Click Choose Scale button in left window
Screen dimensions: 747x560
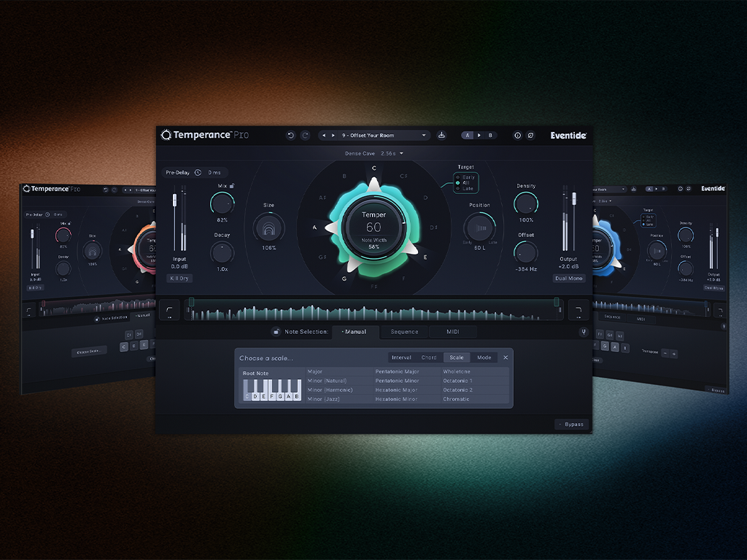tap(89, 351)
